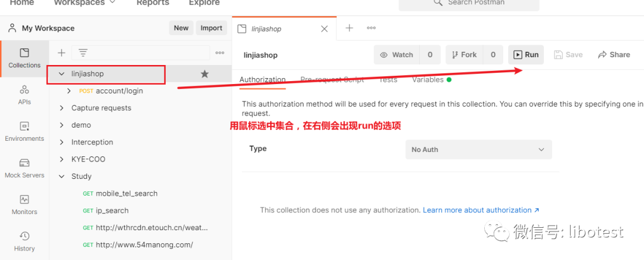Image resolution: width=644 pixels, height=260 pixels.
Task: Run the linjiashop collection
Action: click(526, 55)
